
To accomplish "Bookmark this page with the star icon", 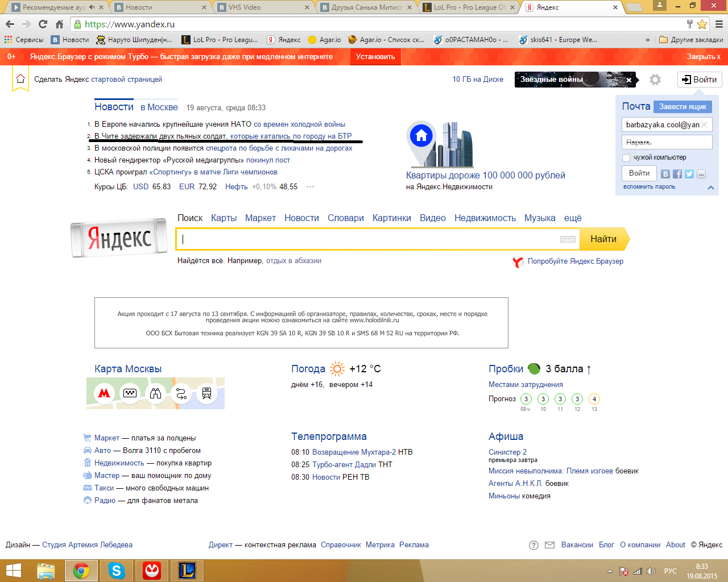I will tap(702, 24).
